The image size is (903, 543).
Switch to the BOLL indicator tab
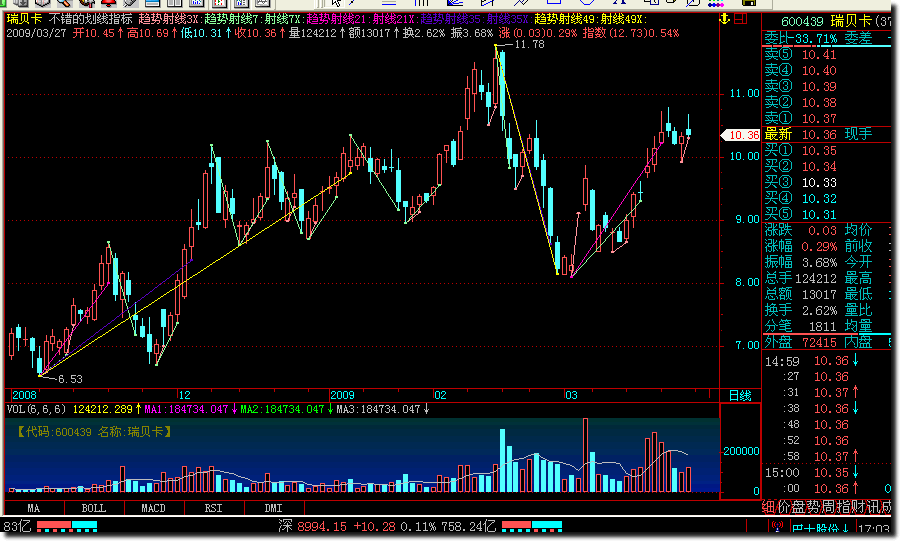93,508
